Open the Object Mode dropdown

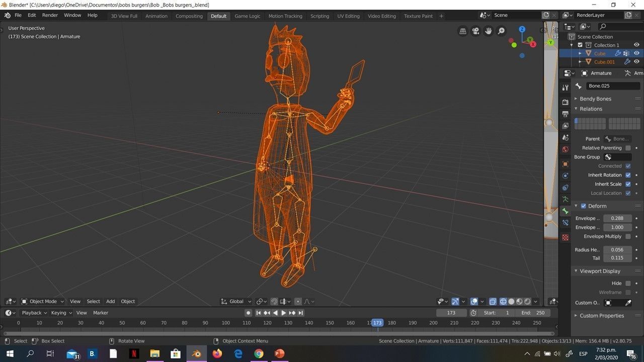pos(42,302)
